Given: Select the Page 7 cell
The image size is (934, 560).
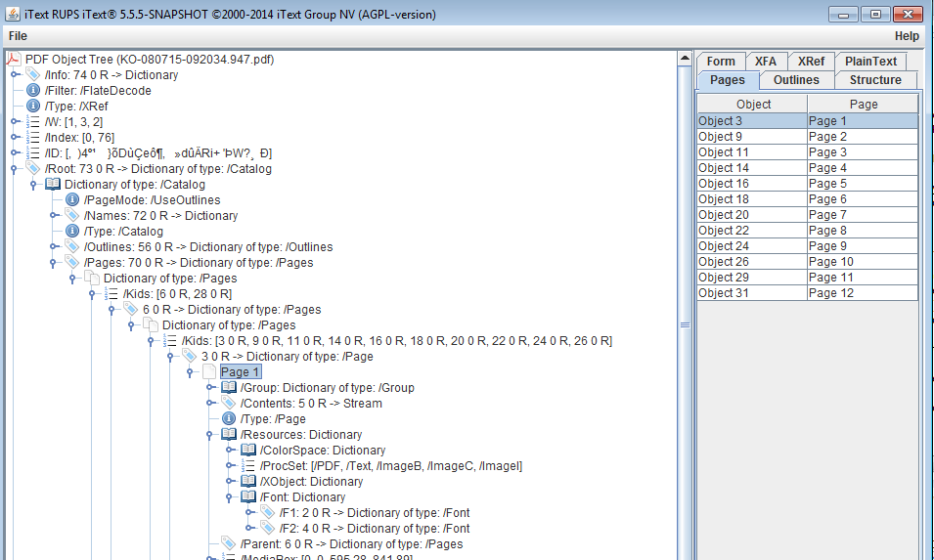Looking at the screenshot, I should point(863,215).
